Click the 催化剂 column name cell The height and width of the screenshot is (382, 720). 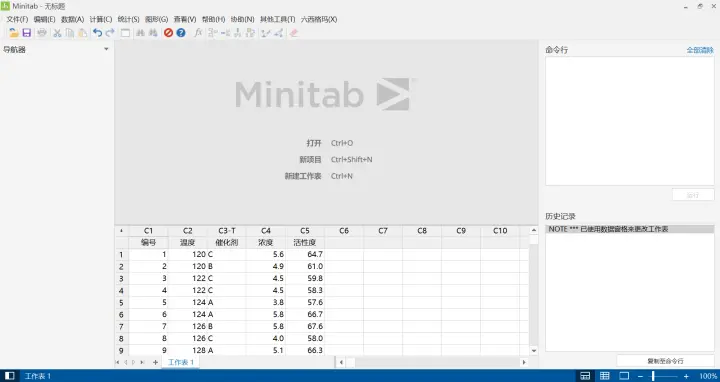click(x=226, y=242)
